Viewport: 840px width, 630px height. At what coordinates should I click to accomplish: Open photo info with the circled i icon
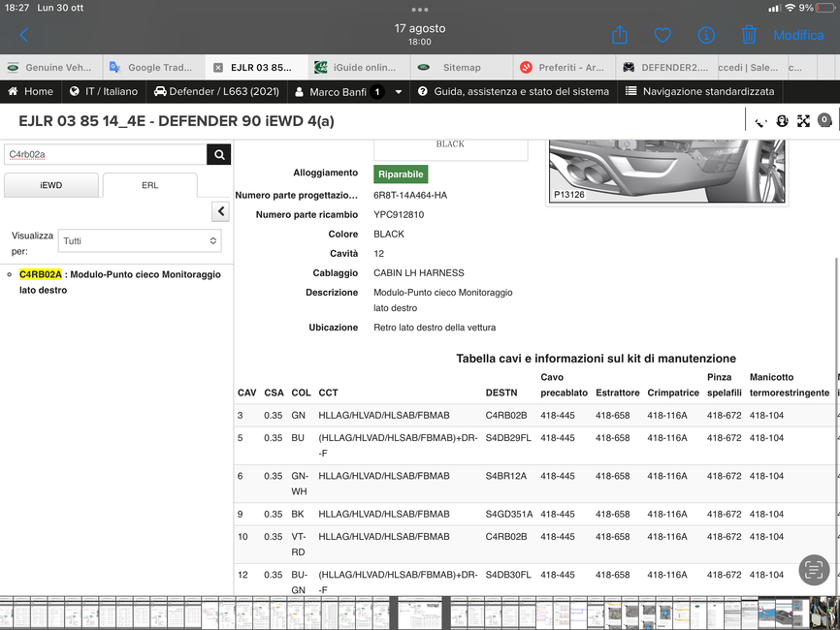click(706, 35)
